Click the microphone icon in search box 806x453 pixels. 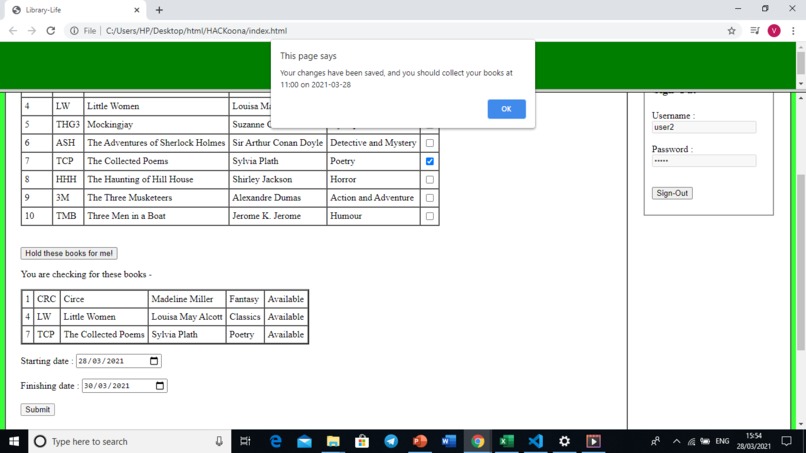219,441
